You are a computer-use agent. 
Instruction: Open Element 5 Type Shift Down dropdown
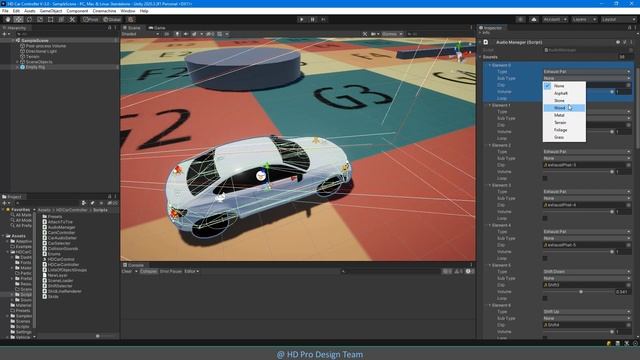tap(587, 271)
